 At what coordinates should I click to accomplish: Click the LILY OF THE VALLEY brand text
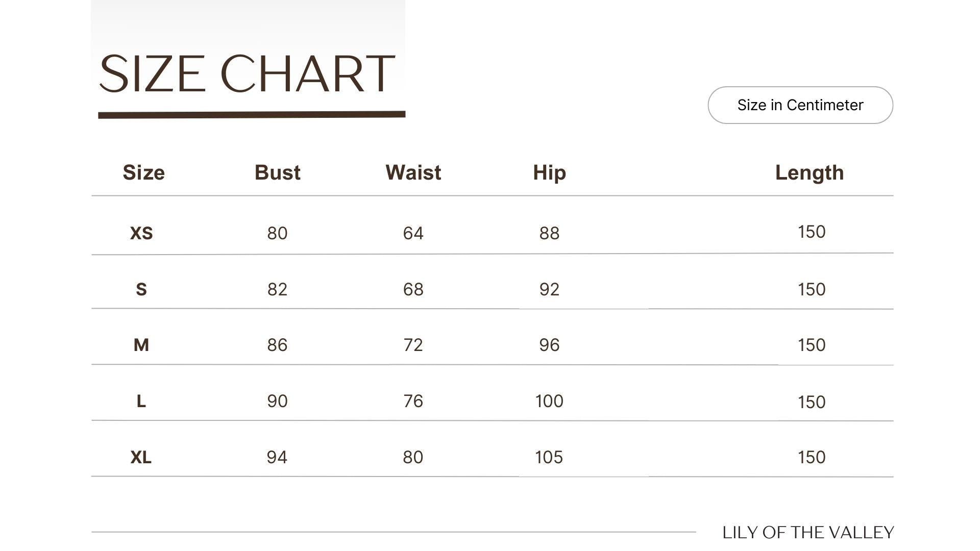808,533
